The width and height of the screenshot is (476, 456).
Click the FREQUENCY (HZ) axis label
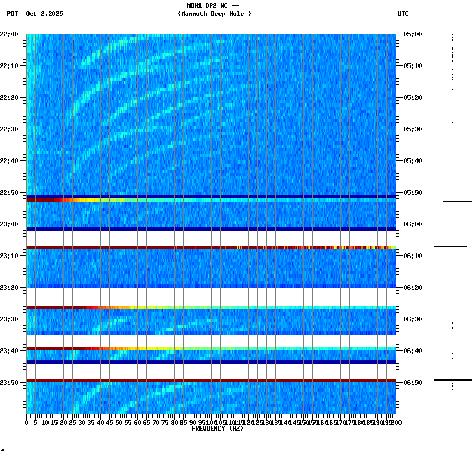click(217, 429)
